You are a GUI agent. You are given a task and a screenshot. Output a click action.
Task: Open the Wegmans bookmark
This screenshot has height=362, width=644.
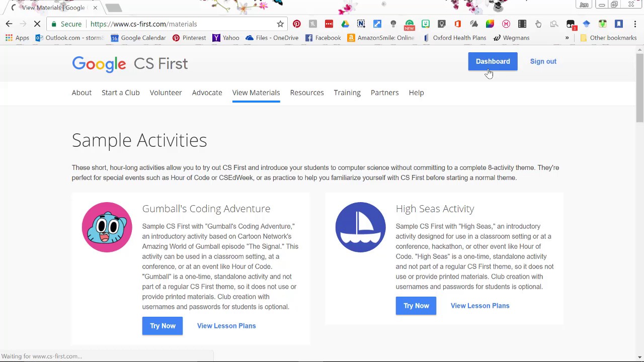(512, 38)
